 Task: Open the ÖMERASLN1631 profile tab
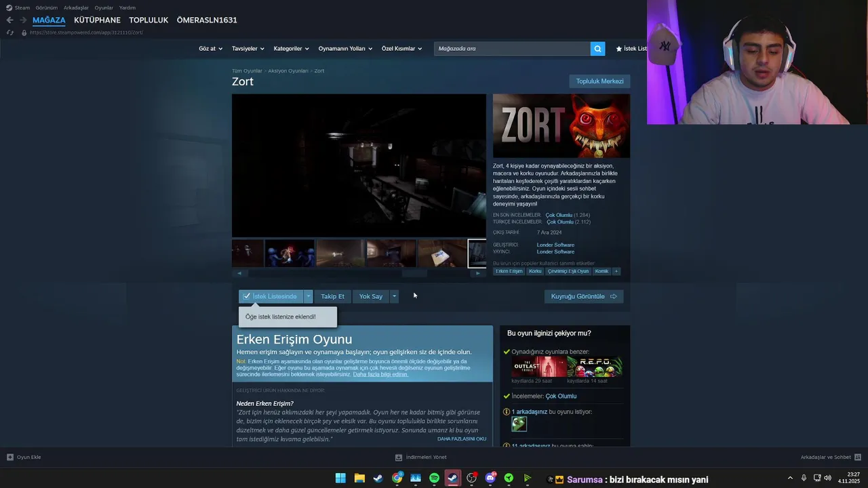(207, 20)
